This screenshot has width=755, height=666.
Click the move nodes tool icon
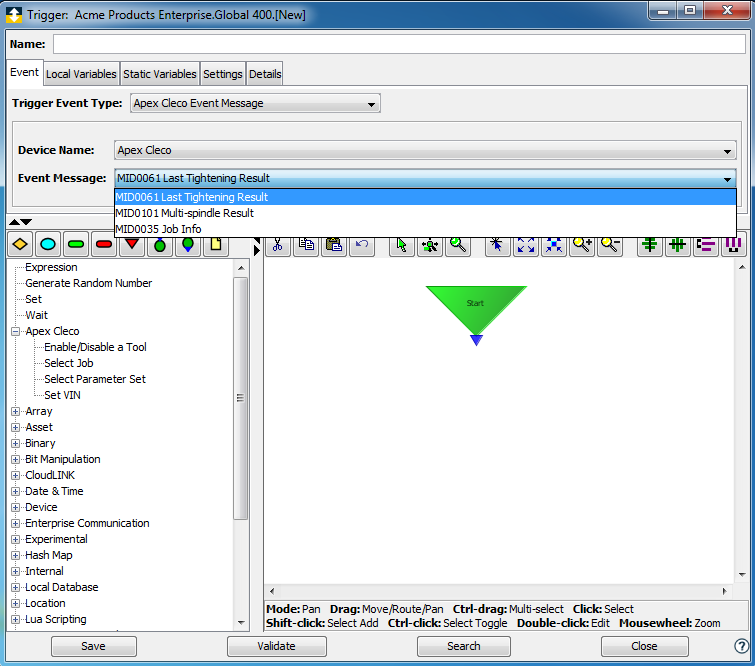[430, 245]
